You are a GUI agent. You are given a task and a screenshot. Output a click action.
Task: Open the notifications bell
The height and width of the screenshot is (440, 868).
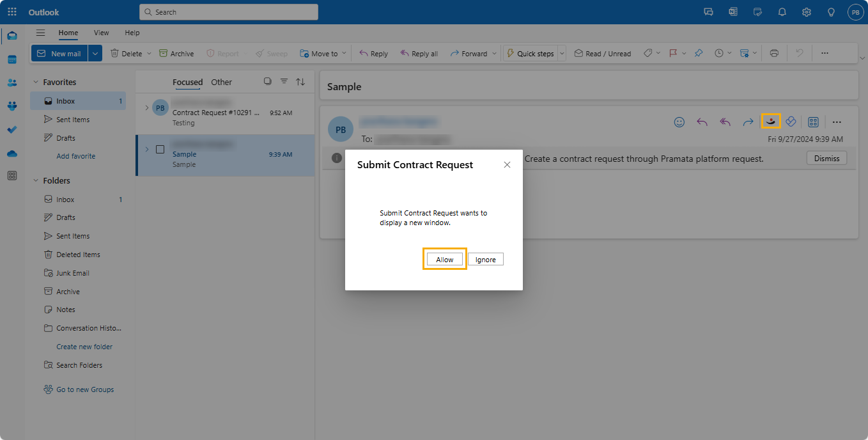(782, 12)
